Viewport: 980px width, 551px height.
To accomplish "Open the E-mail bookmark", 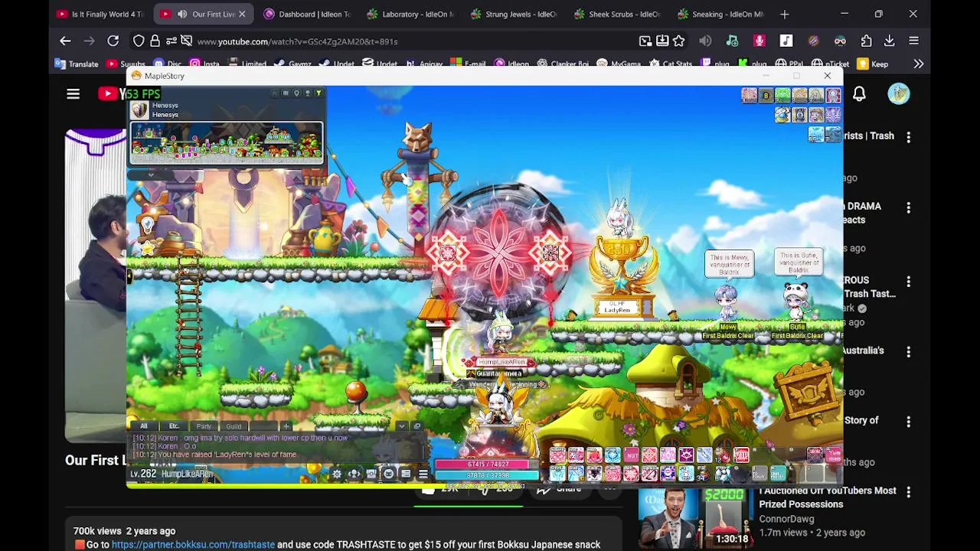I will click(x=468, y=64).
